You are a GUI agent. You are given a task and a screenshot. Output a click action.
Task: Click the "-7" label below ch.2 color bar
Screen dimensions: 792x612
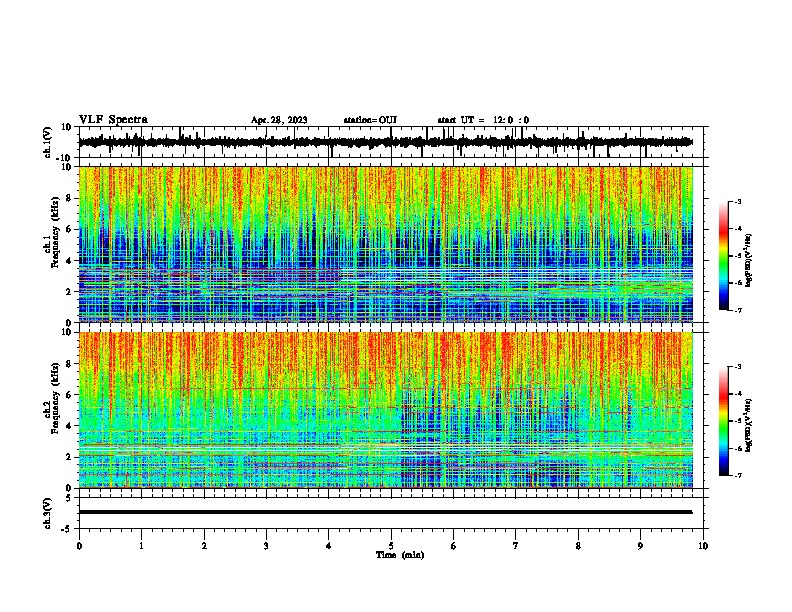[737, 475]
